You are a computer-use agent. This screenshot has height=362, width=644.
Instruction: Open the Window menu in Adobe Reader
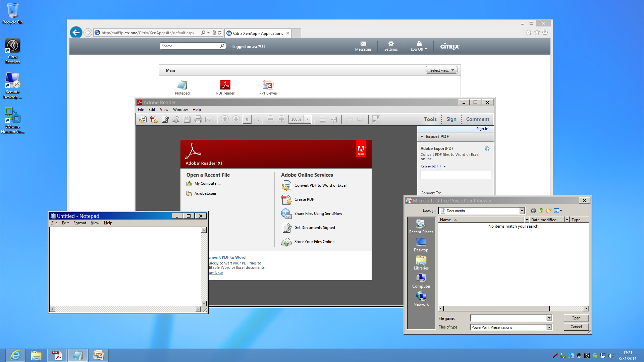[180, 110]
